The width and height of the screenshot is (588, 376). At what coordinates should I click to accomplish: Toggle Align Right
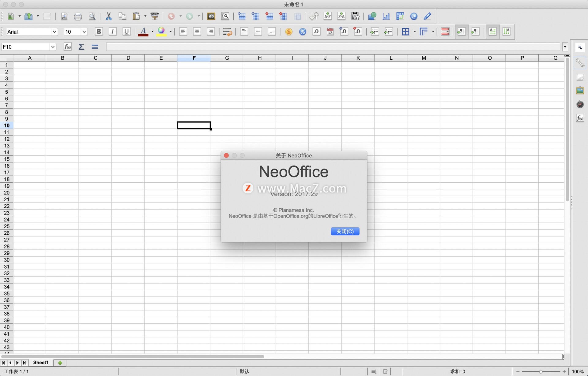point(211,32)
